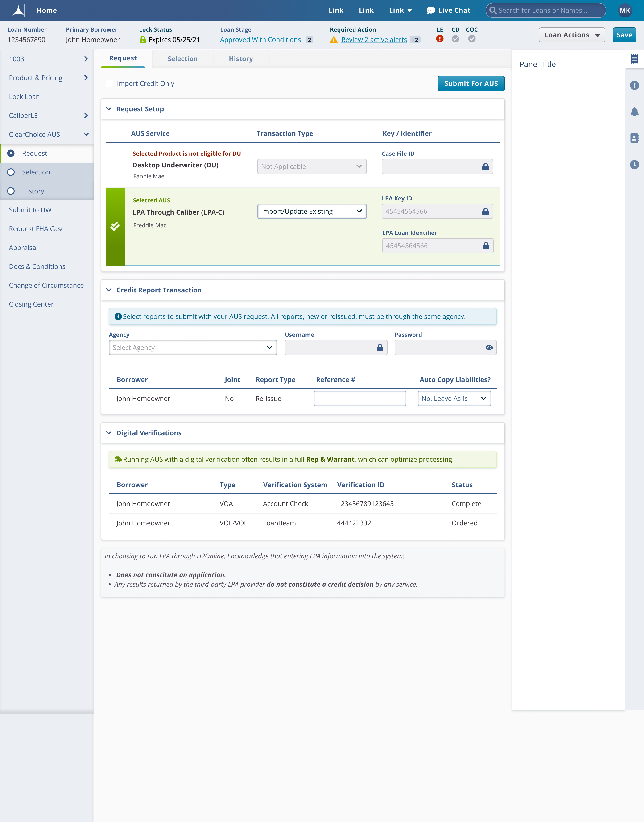Open the Select Agency dropdown
Screen dimensions: 644x822
193,348
